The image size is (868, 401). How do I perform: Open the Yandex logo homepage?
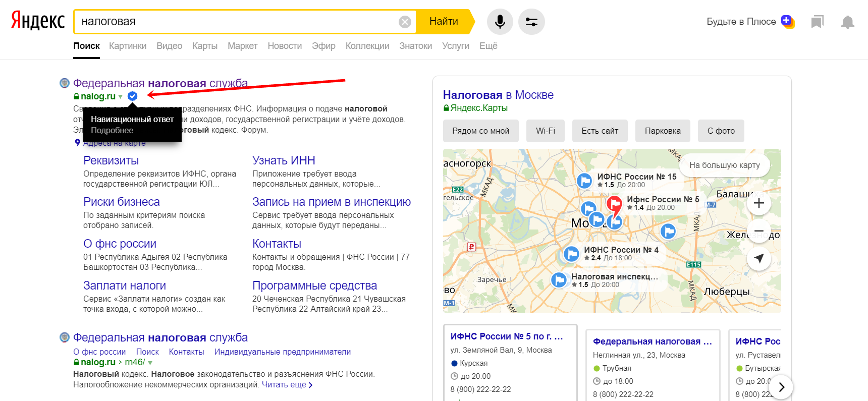click(38, 21)
